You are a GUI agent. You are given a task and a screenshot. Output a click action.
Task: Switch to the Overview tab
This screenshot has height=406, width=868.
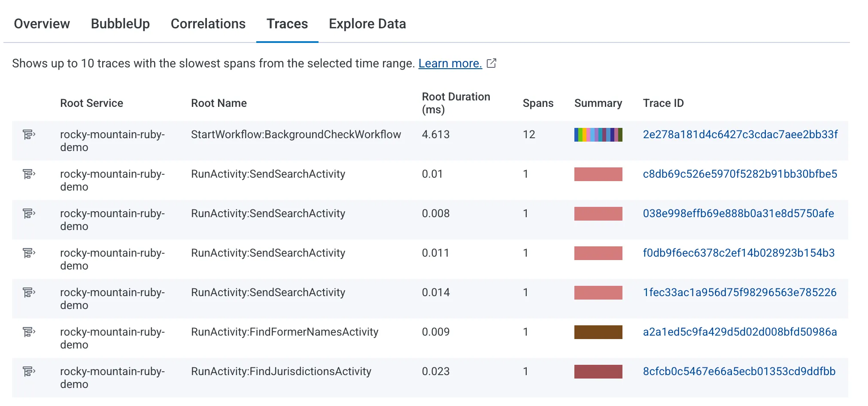[x=42, y=24]
